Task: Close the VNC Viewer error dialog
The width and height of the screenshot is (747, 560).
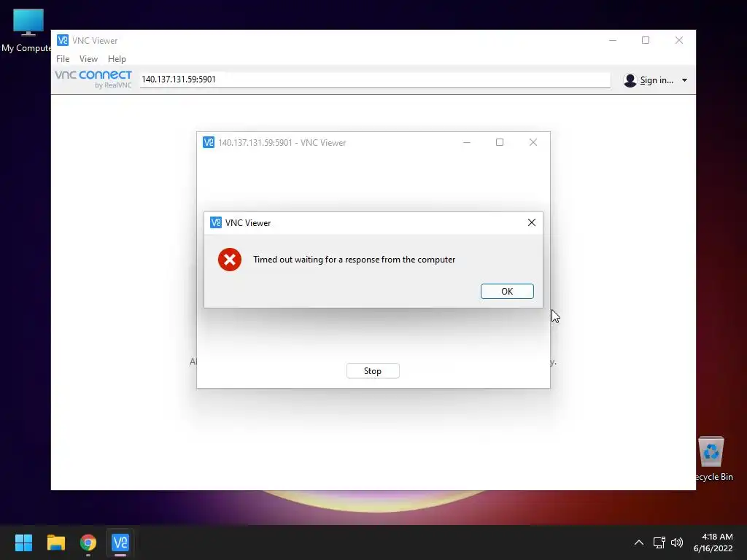Action: 532,222
